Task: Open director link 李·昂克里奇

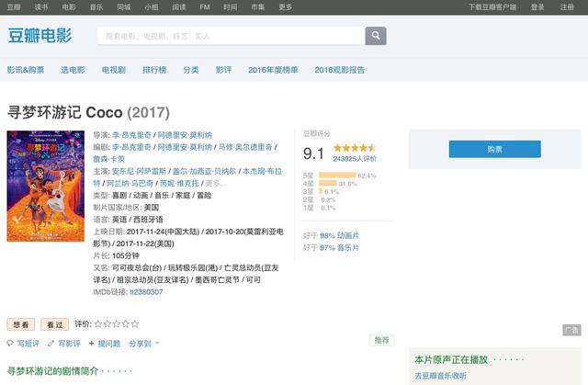Action: [131, 135]
